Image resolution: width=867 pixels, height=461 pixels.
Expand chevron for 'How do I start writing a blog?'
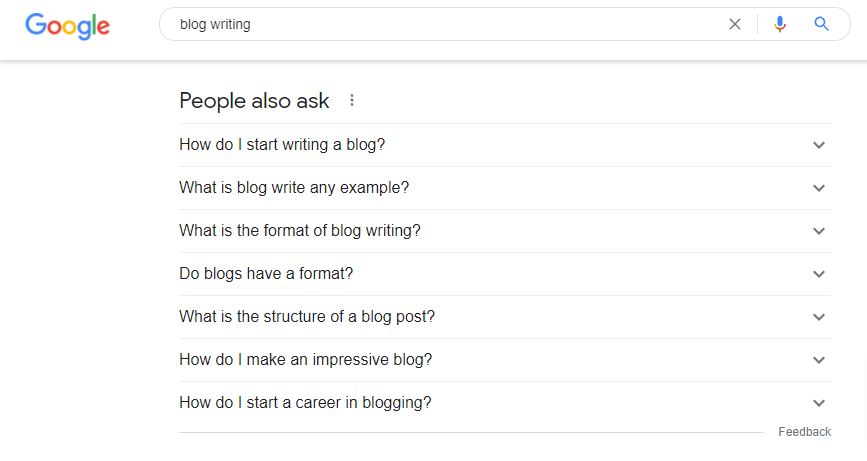pos(819,145)
